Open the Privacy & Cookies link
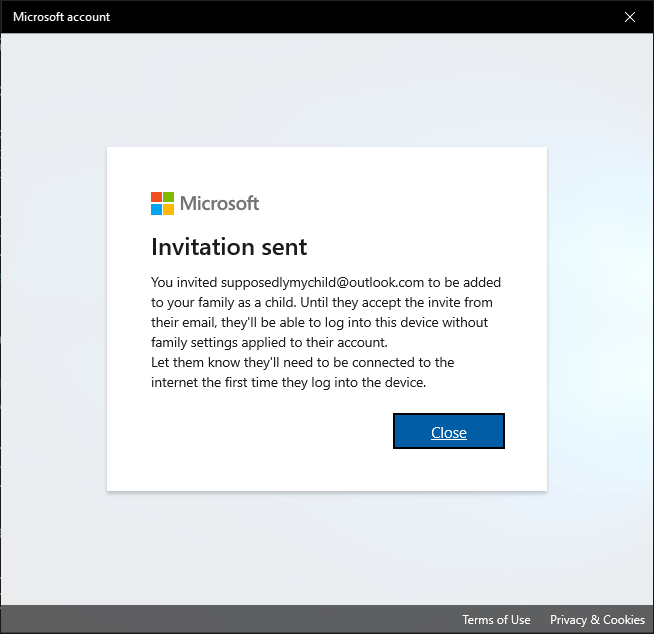 coord(597,620)
